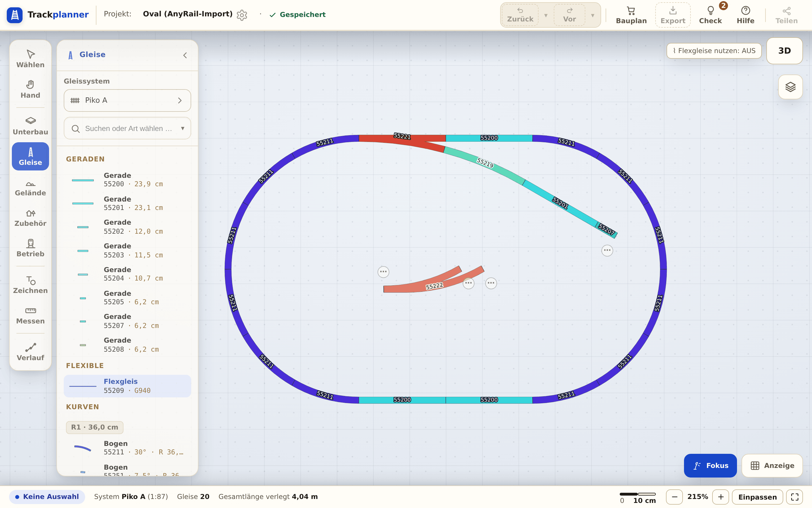Pick Gerade 55200 23,9 cm track
Image resolution: width=812 pixels, height=508 pixels.
pos(127,180)
